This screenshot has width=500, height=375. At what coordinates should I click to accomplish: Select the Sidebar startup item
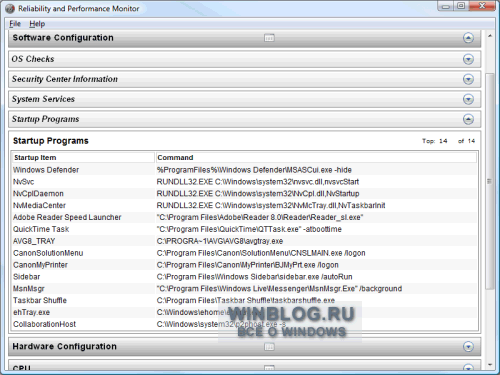pyautogui.click(x=27, y=277)
